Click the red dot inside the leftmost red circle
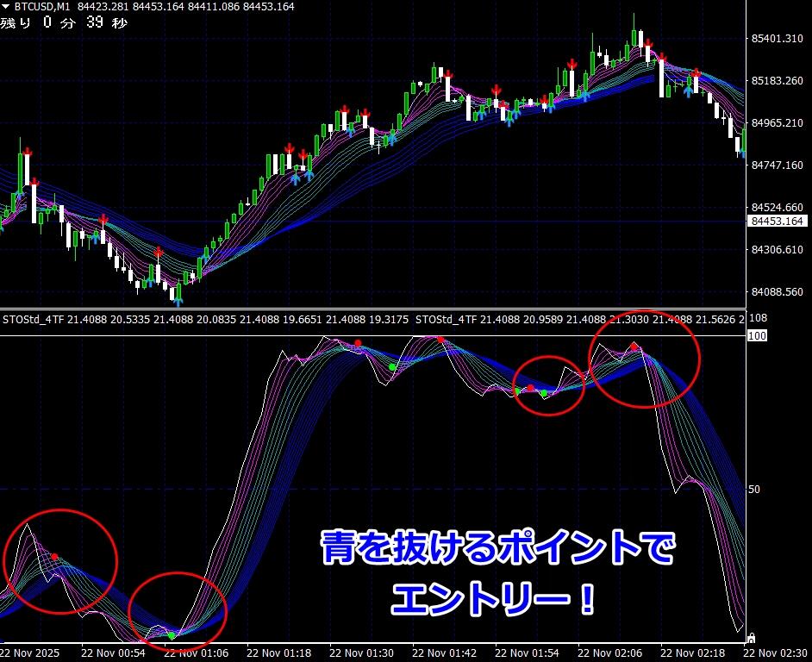 54,557
